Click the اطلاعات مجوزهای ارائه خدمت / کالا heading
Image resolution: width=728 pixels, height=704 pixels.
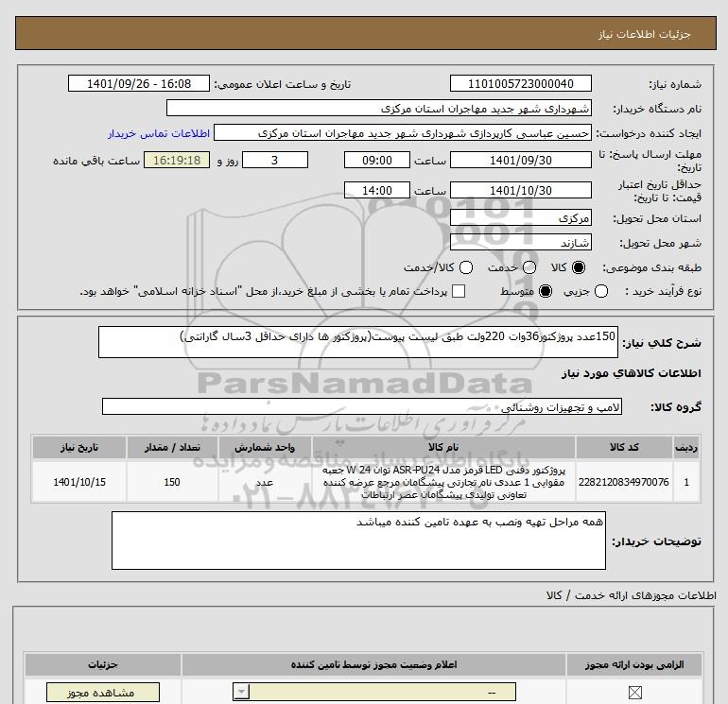[631, 595]
